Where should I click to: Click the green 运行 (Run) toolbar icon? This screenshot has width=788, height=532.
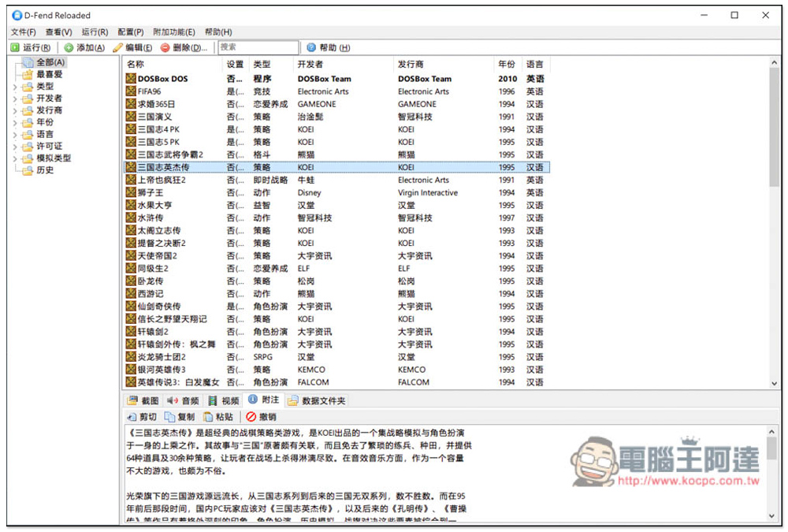coord(16,48)
